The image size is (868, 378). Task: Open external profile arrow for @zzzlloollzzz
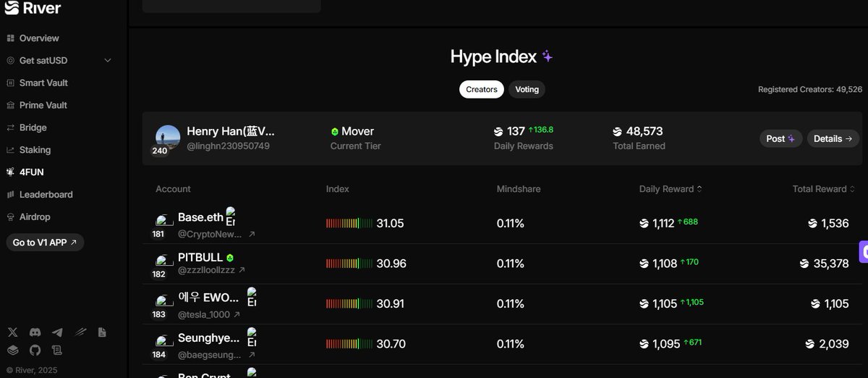click(x=242, y=270)
